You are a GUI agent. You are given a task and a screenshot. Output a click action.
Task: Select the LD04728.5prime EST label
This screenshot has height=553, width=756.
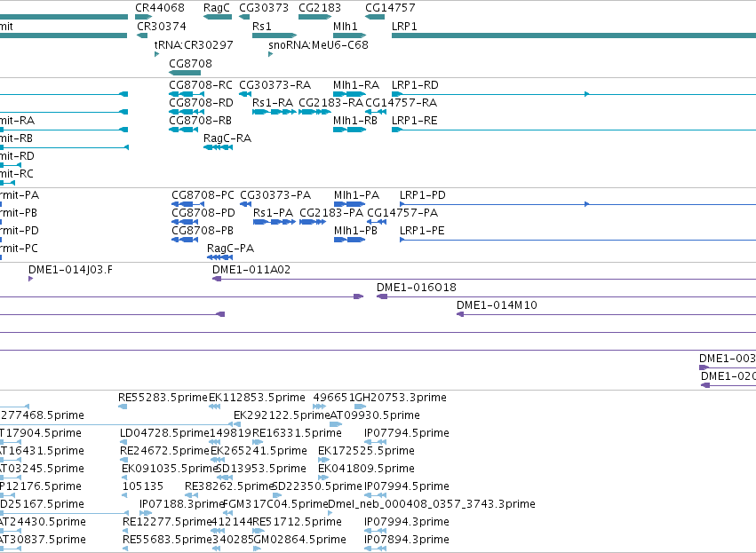point(164,433)
